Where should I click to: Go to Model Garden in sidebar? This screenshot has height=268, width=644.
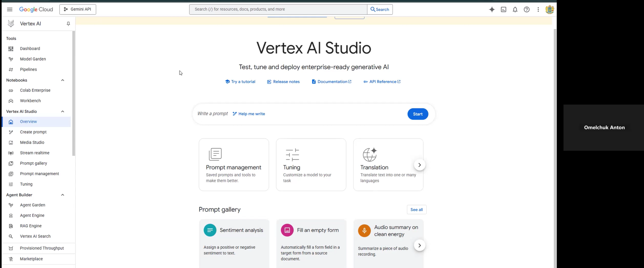pos(33,59)
